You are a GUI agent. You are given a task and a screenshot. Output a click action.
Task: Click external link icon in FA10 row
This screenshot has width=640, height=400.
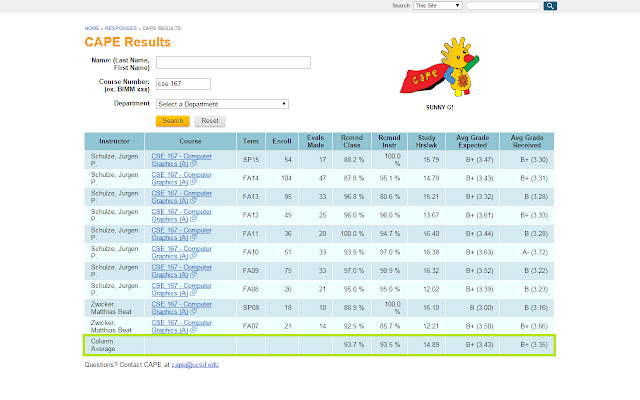192,256
